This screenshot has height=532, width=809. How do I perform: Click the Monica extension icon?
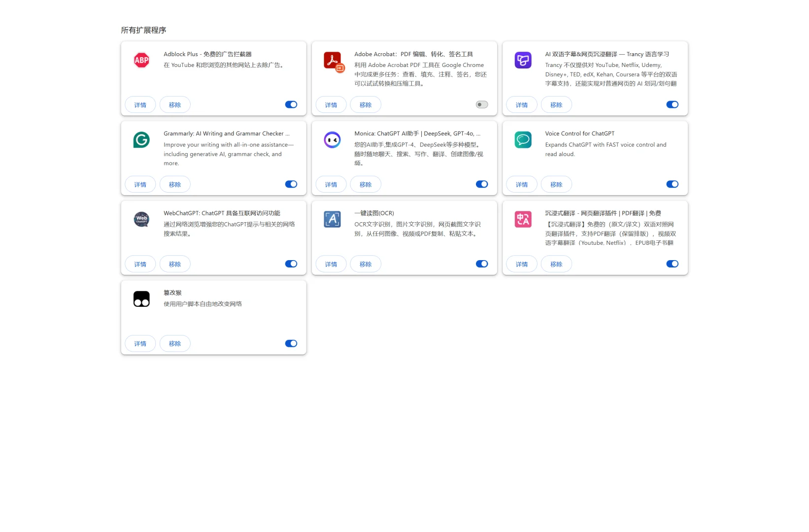[332, 140]
